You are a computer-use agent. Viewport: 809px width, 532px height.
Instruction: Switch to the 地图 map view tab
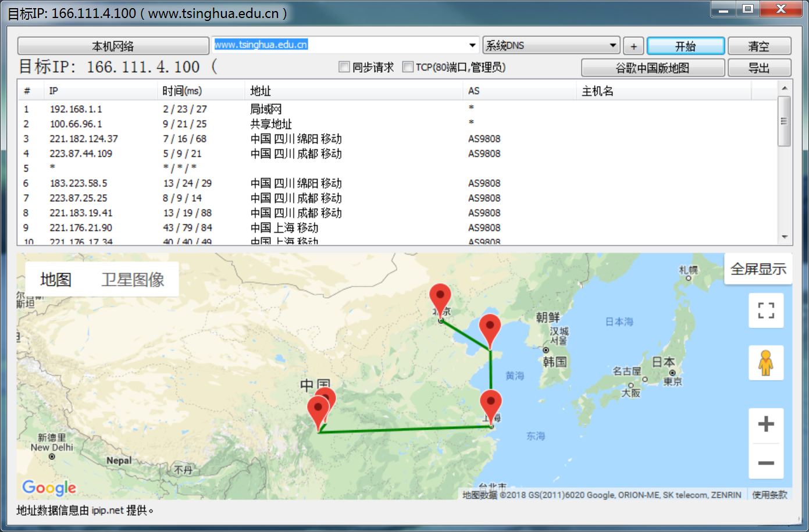[x=56, y=280]
